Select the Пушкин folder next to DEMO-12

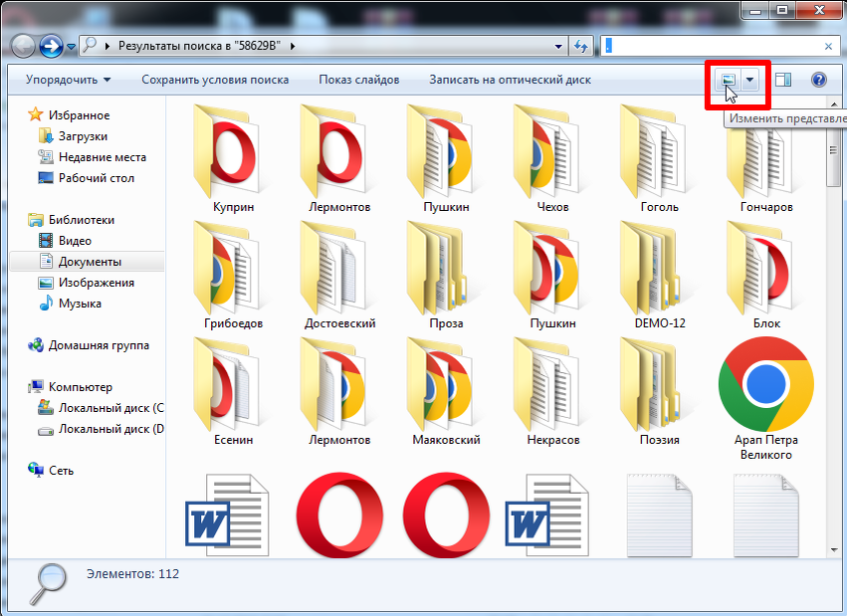pyautogui.click(x=552, y=276)
